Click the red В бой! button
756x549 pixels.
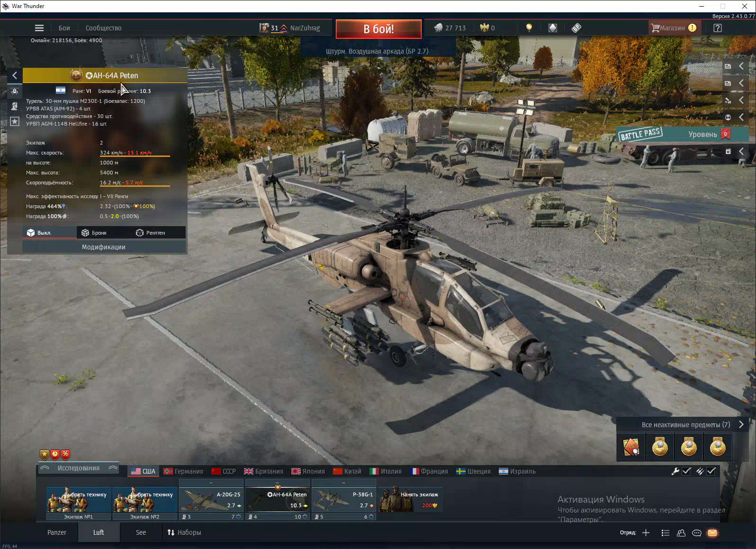378,29
